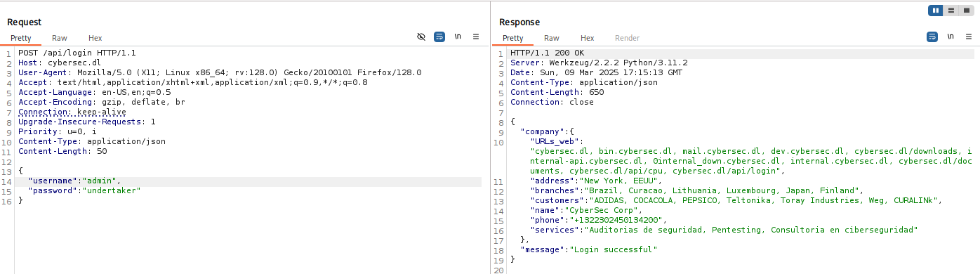
Task: Click the "Login successful" message line in response
Action: click(589, 249)
